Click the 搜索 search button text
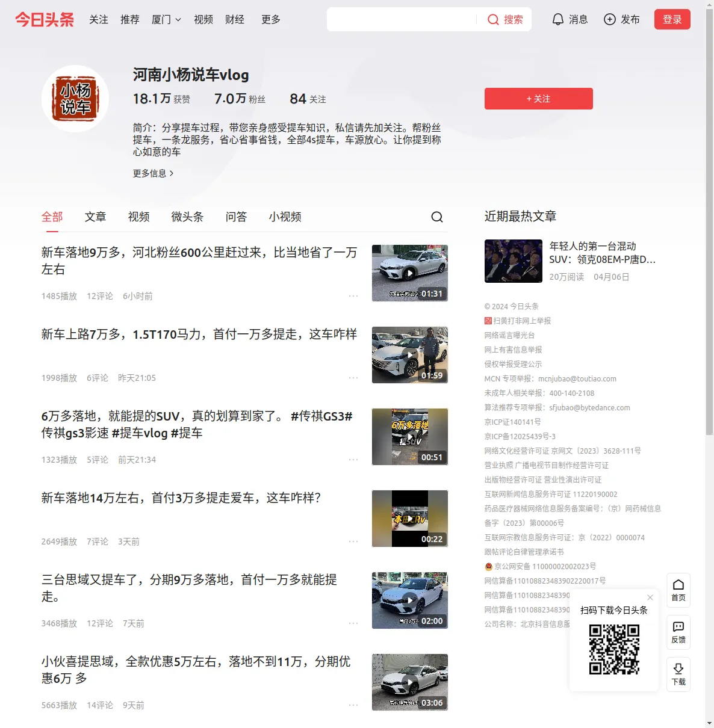 (x=514, y=19)
